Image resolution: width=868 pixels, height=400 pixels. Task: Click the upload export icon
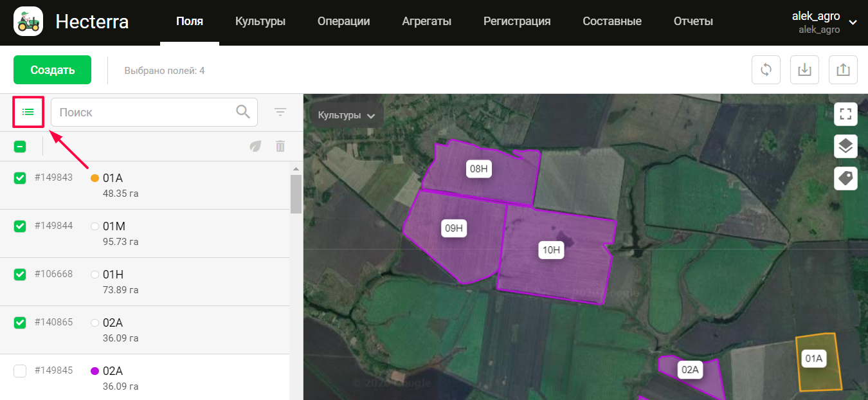(x=843, y=69)
